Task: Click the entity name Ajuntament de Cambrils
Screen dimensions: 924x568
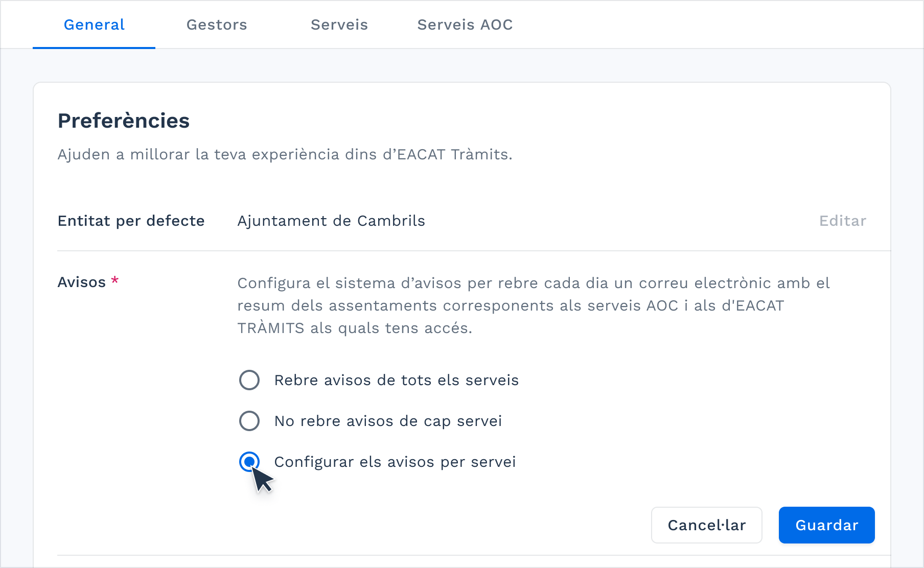Action: click(331, 221)
